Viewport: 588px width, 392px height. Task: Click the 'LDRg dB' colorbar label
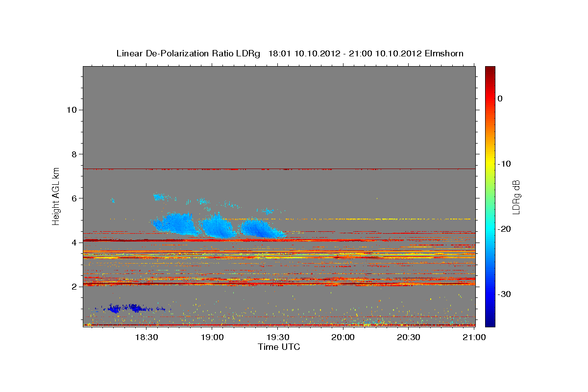point(516,196)
